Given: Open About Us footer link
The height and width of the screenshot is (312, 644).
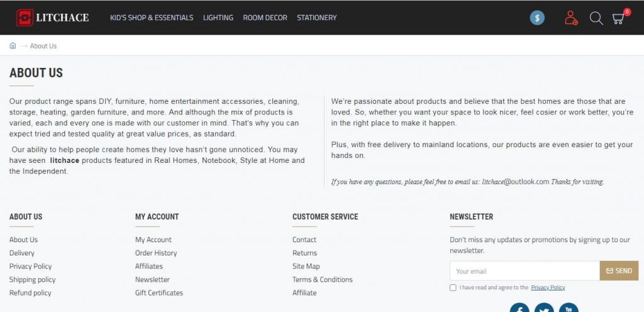Looking at the screenshot, I should (23, 240).
